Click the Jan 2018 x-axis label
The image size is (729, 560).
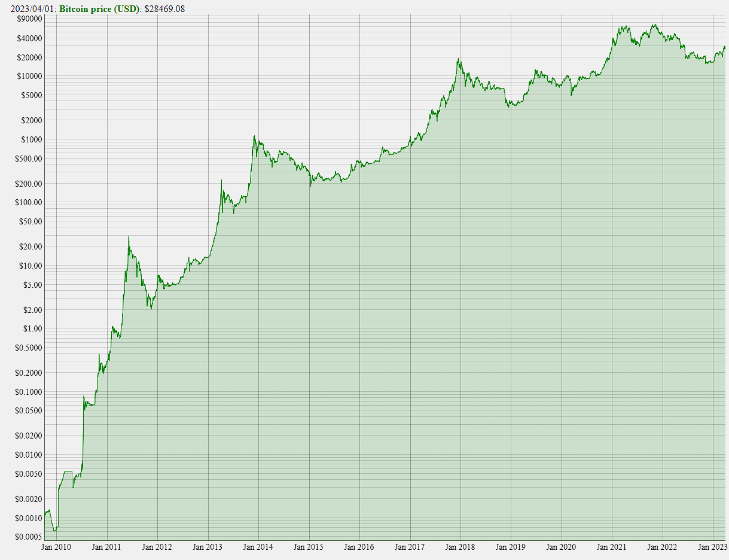(460, 547)
